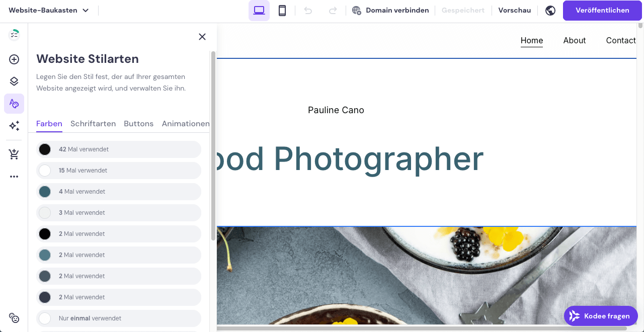Switch to the Animationen tab
Image resolution: width=644 pixels, height=332 pixels.
pyautogui.click(x=186, y=124)
